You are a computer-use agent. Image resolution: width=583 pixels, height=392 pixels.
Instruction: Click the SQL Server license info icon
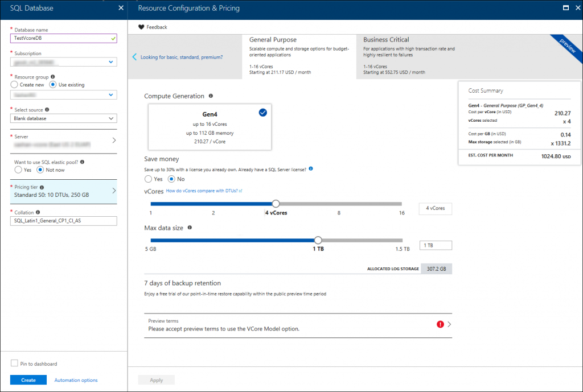(x=311, y=170)
